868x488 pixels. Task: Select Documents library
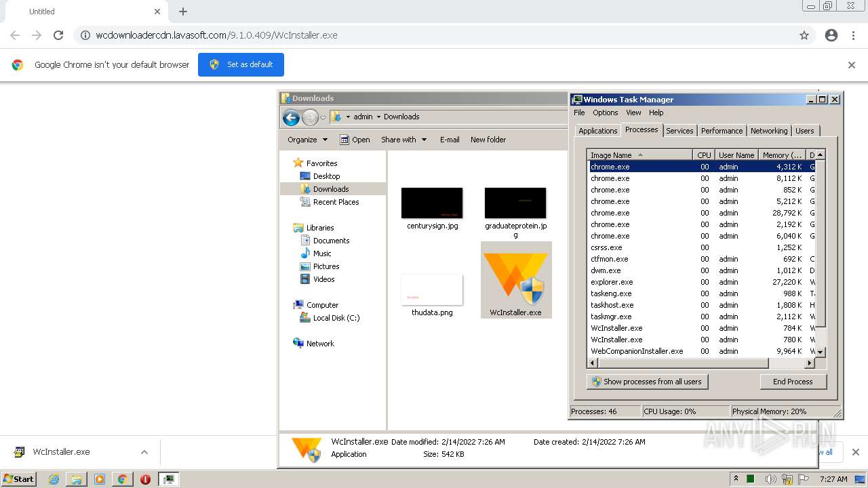pos(331,241)
